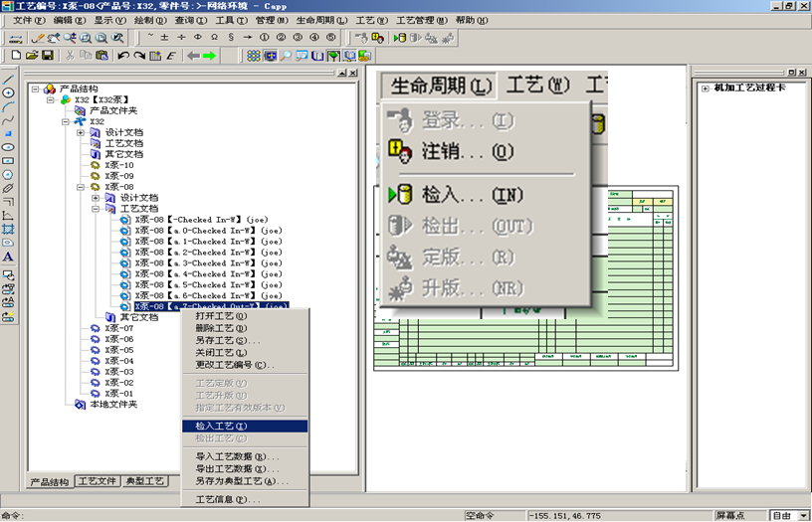Click the Open folder icon
The height and width of the screenshot is (522, 812).
32,56
